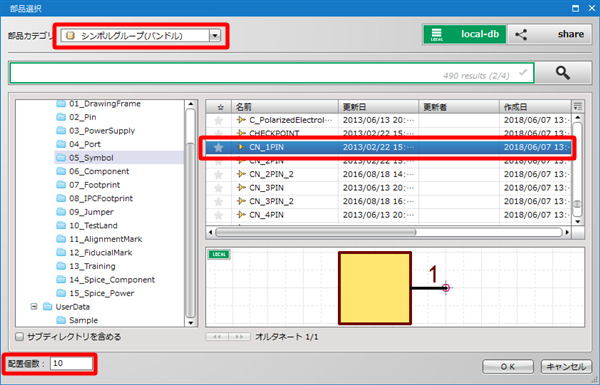Screen dimensions: 600x385
Task: Select 02_Pin folder
Action: click(76, 117)
